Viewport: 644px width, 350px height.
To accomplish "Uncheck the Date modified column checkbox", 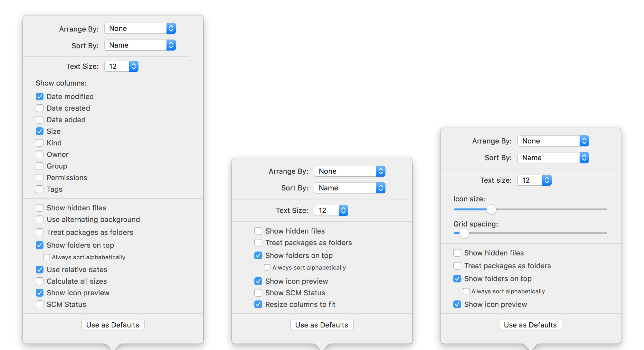I will tap(40, 97).
